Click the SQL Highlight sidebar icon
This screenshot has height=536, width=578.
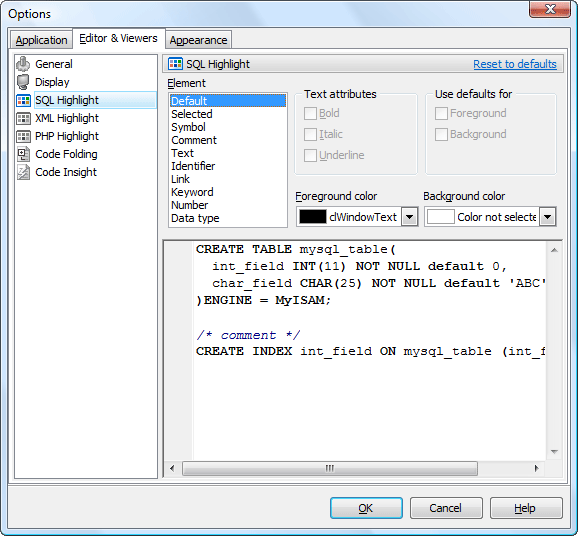point(23,100)
